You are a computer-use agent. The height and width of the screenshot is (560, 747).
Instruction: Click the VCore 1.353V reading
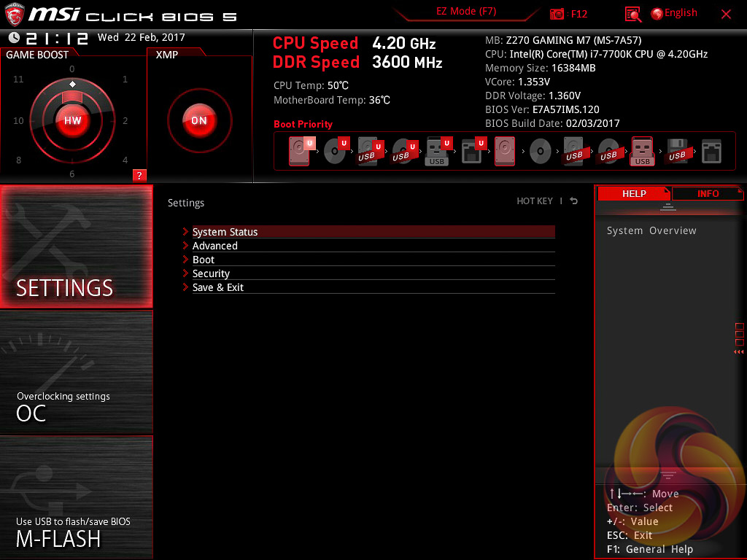click(517, 82)
